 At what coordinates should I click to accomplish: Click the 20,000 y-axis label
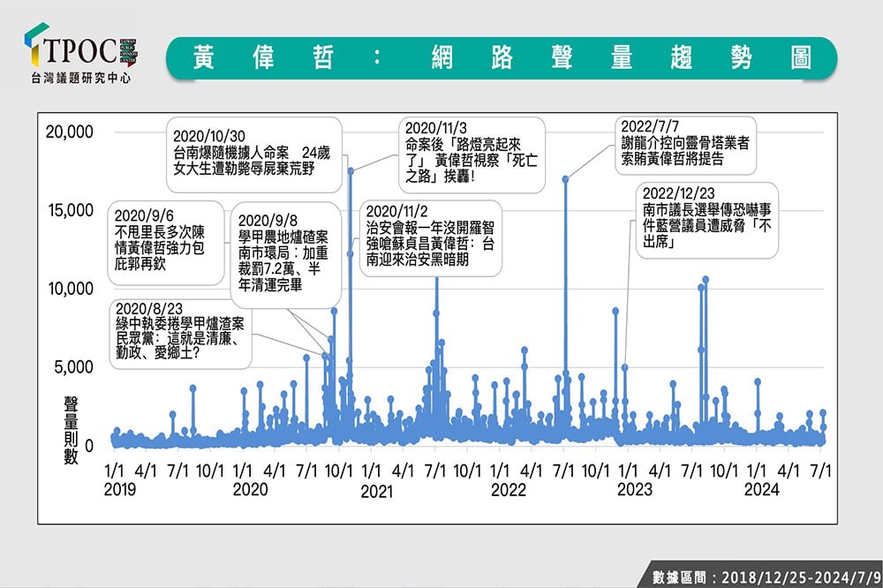pos(69,132)
